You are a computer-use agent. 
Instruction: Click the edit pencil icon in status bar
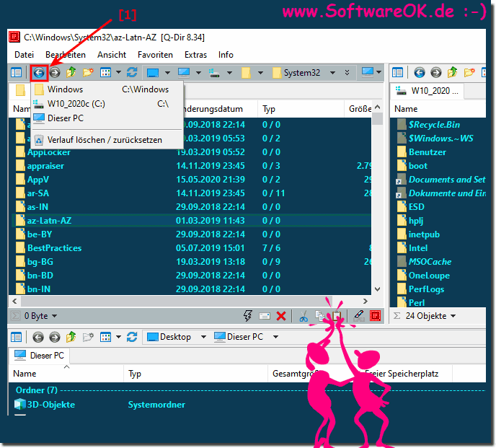(x=359, y=316)
